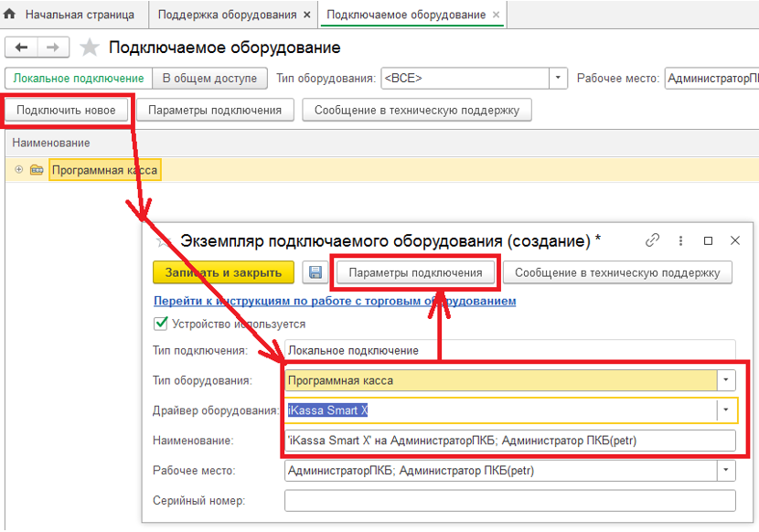
Task: Open the three-dot more options menu
Action: point(680,240)
